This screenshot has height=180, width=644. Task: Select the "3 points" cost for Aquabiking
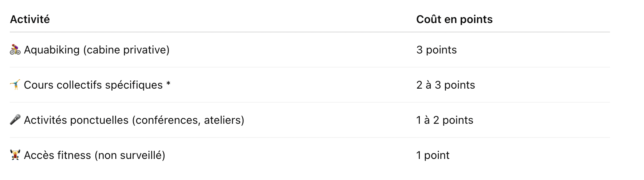click(436, 50)
